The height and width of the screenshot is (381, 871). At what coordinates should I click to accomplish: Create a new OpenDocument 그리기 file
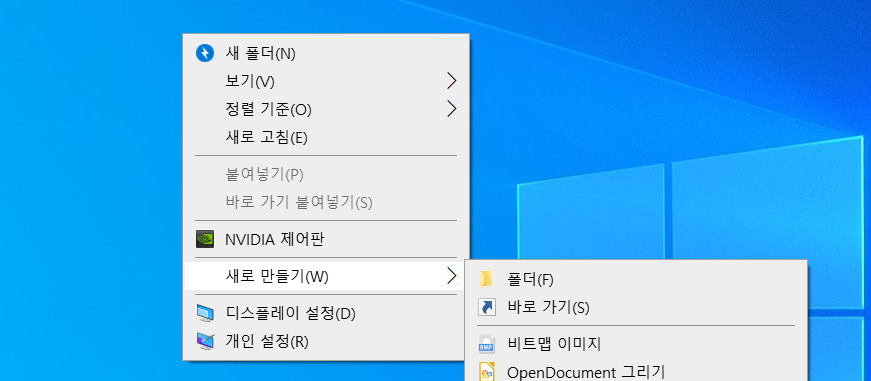636,371
